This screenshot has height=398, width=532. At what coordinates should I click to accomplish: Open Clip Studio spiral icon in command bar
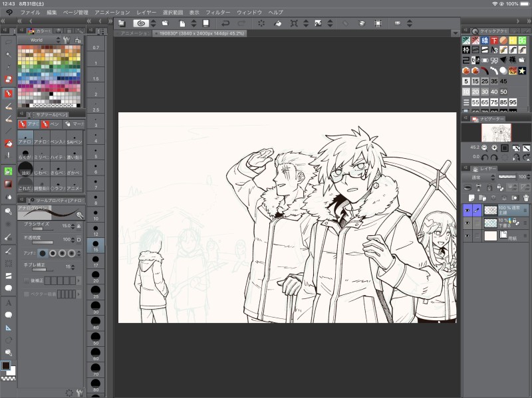[141, 23]
